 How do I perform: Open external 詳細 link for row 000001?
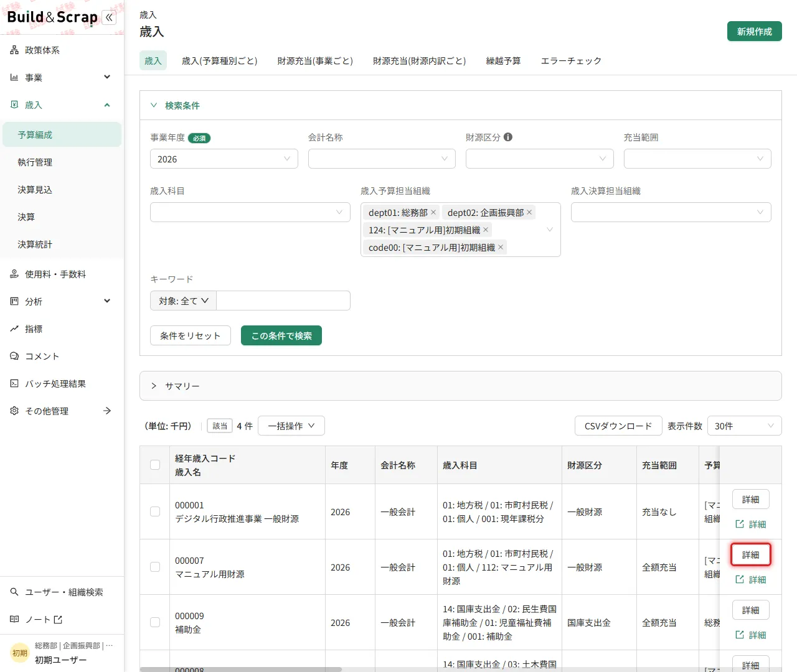tap(751, 525)
